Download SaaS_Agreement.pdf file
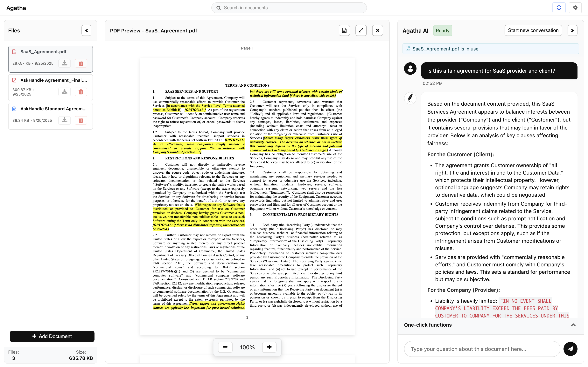 pos(64,63)
